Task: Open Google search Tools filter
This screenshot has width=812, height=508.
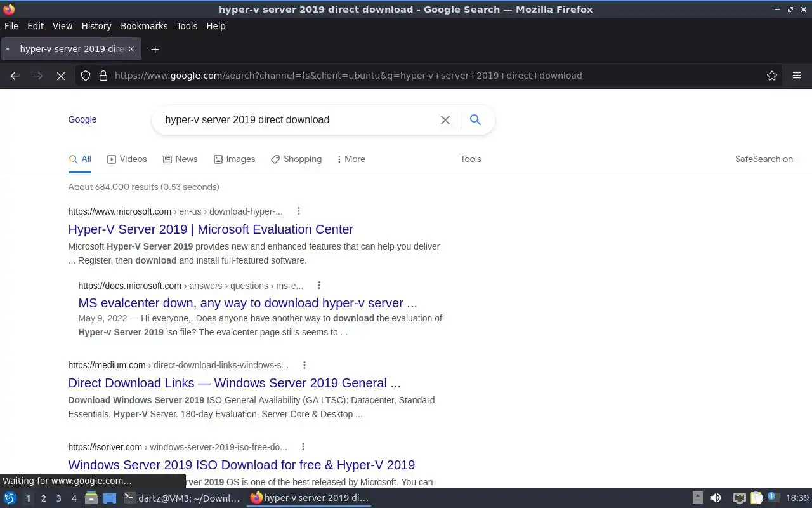Action: [471, 159]
